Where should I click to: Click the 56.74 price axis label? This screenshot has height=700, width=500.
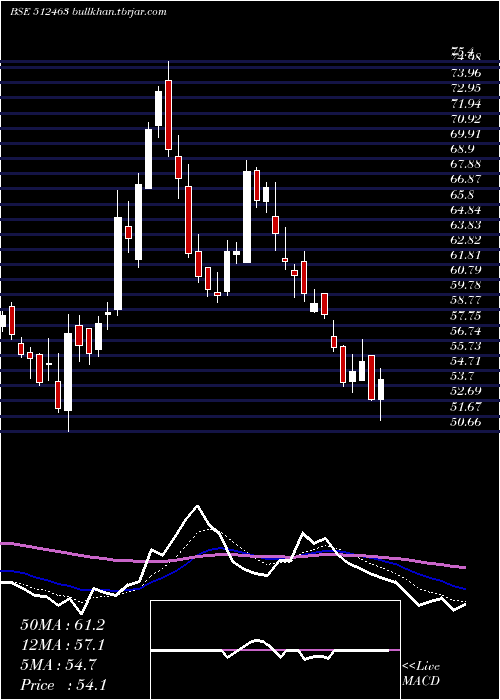click(x=466, y=331)
